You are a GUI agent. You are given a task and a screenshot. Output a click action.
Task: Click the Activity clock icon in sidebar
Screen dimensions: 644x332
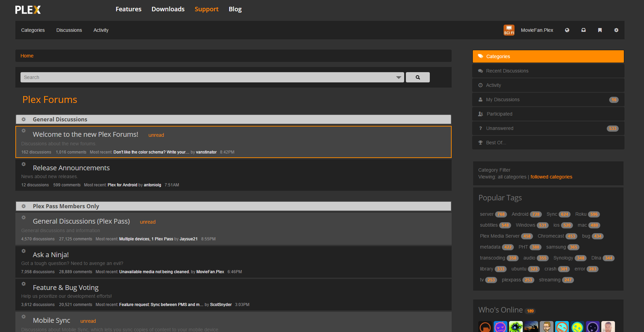(x=480, y=85)
